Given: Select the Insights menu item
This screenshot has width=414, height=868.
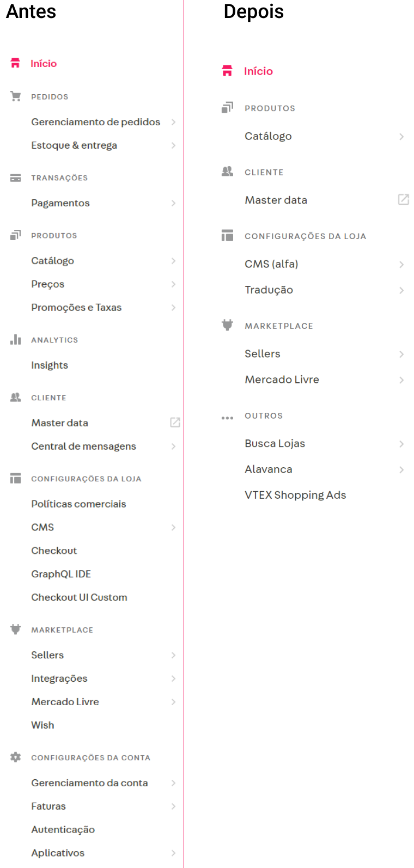Looking at the screenshot, I should 50,365.
